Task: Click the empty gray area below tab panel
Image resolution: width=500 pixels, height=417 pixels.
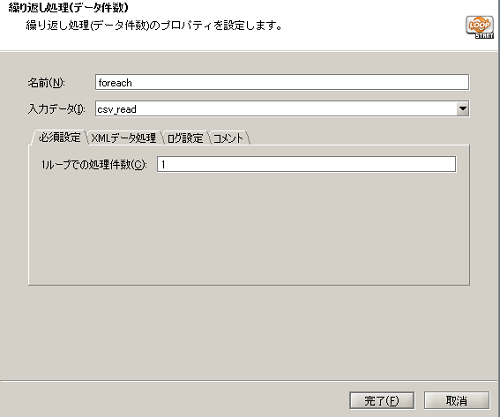Action: [249, 332]
